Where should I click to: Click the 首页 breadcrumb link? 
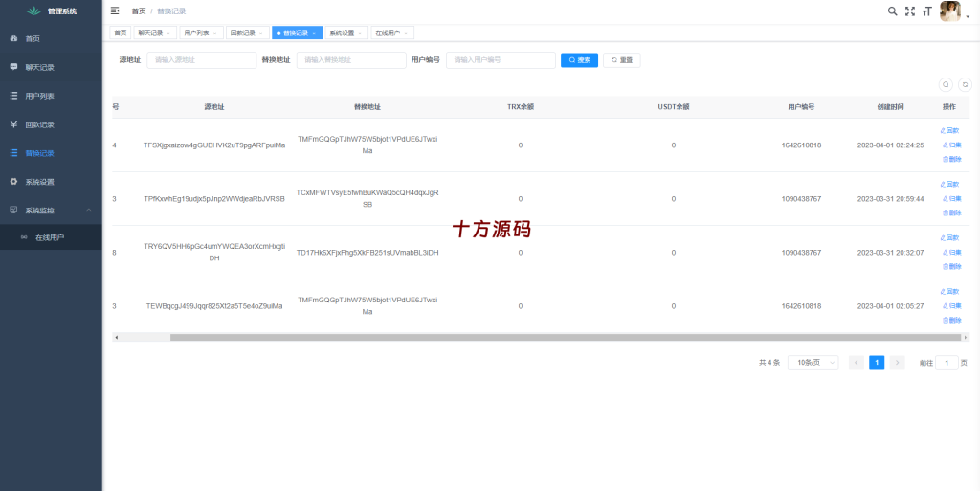click(x=139, y=11)
